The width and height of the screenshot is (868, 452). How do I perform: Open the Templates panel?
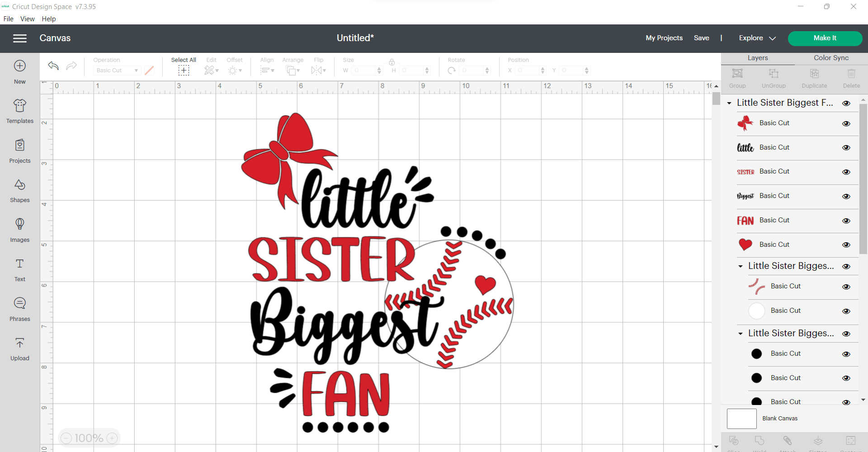20,111
